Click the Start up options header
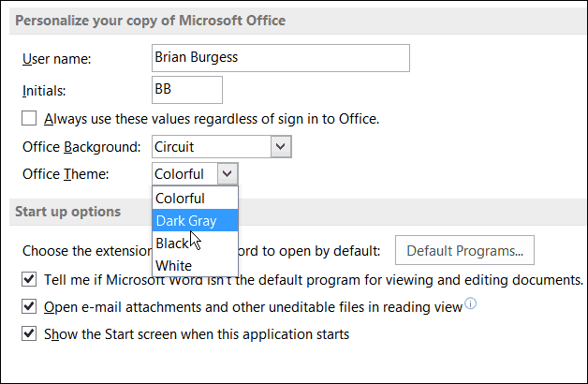This screenshot has width=588, height=384. coord(67,212)
